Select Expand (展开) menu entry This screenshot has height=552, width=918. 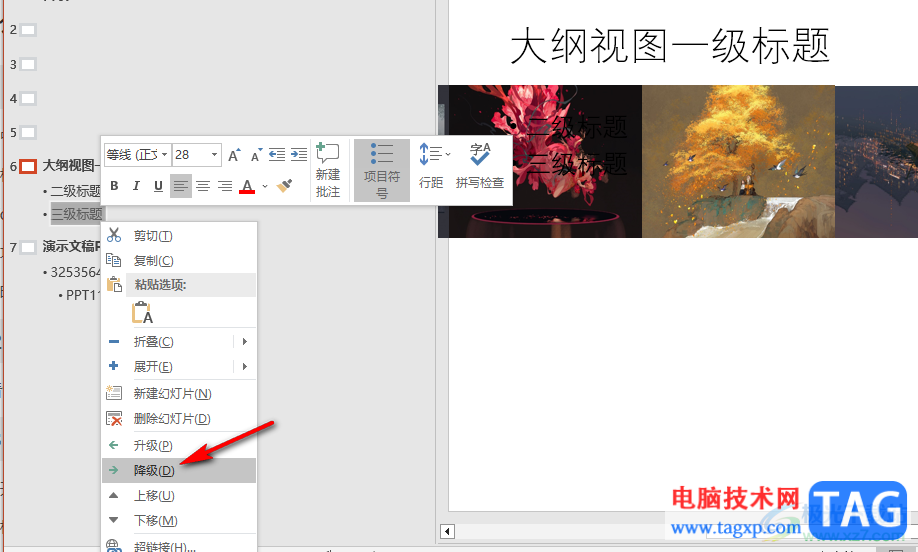[179, 366]
